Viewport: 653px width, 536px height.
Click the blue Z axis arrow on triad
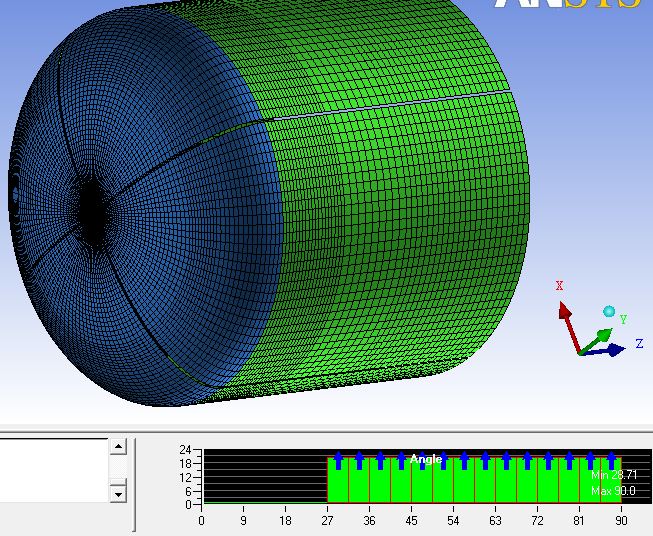tap(615, 349)
